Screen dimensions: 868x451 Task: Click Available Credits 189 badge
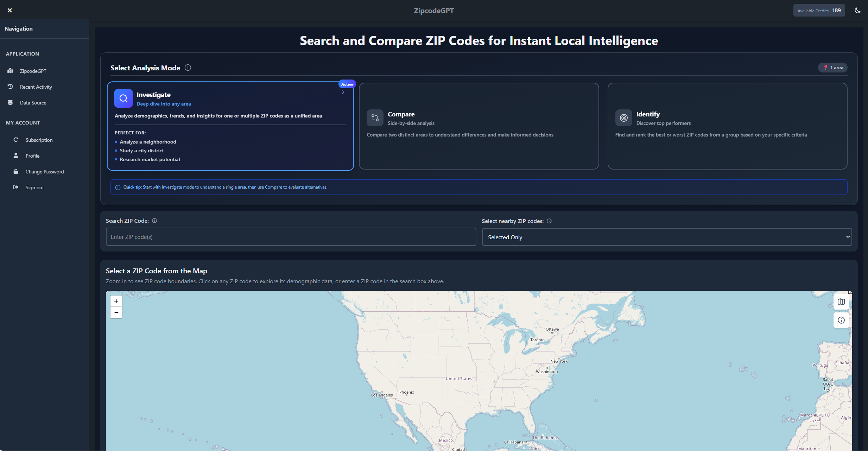[x=819, y=11]
